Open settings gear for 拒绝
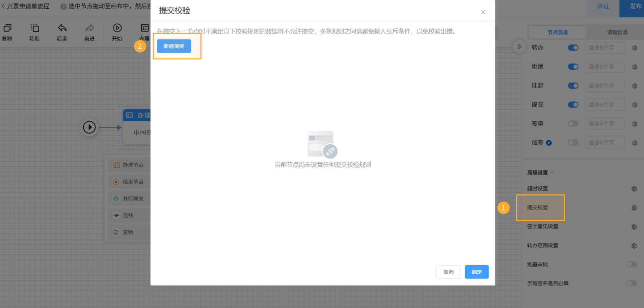The image size is (644, 308). [635, 67]
